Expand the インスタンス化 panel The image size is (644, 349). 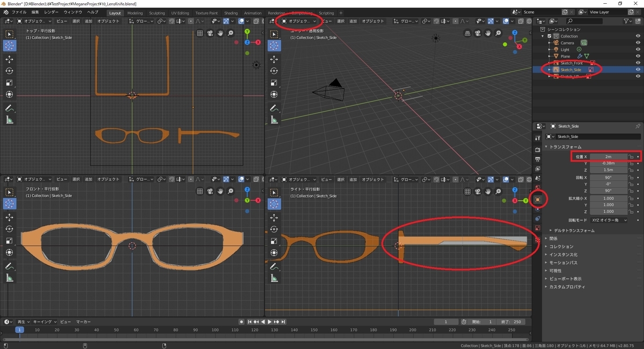(563, 255)
